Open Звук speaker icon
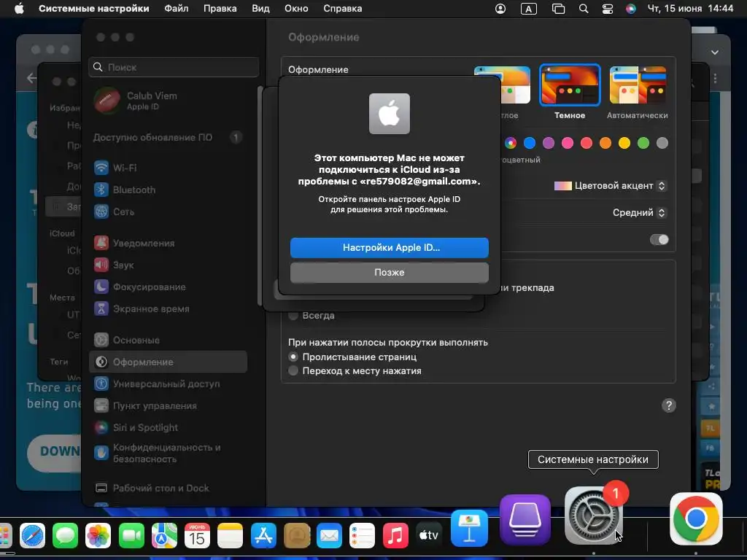Image resolution: width=747 pixels, height=560 pixels. pos(101,265)
